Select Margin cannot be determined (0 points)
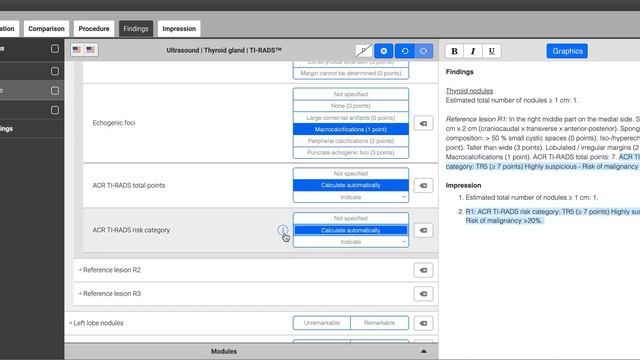This screenshot has height=360, width=640. coord(351,73)
